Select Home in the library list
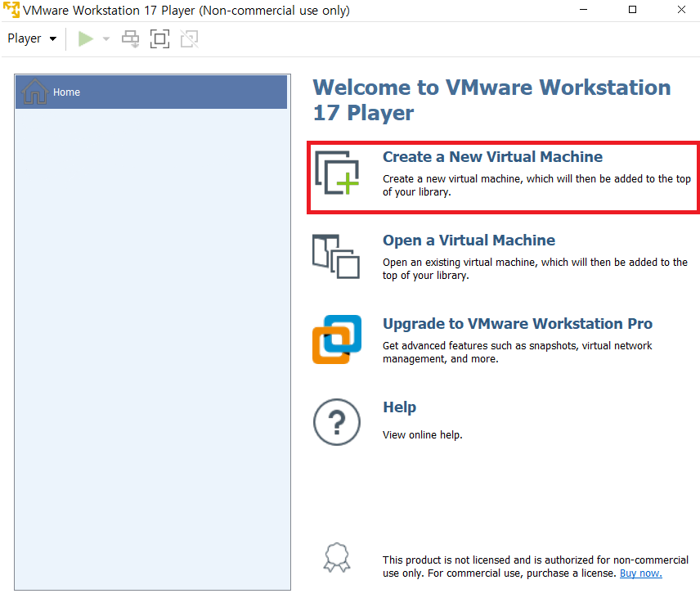The image size is (700, 598). [x=151, y=92]
